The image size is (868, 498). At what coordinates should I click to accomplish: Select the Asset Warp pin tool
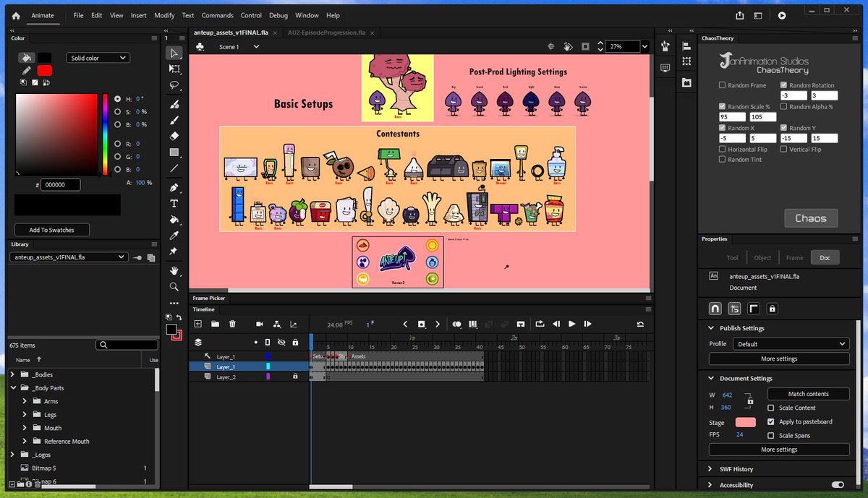pos(174,252)
